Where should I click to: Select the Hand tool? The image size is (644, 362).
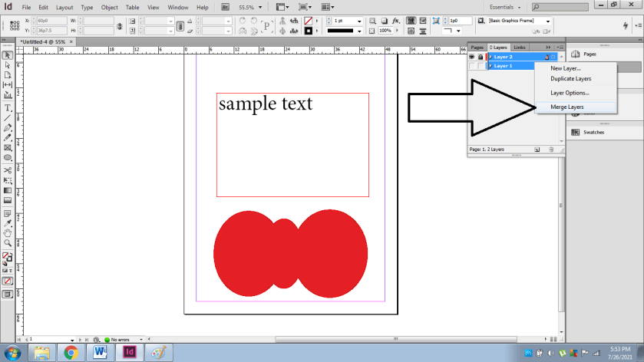click(8, 232)
